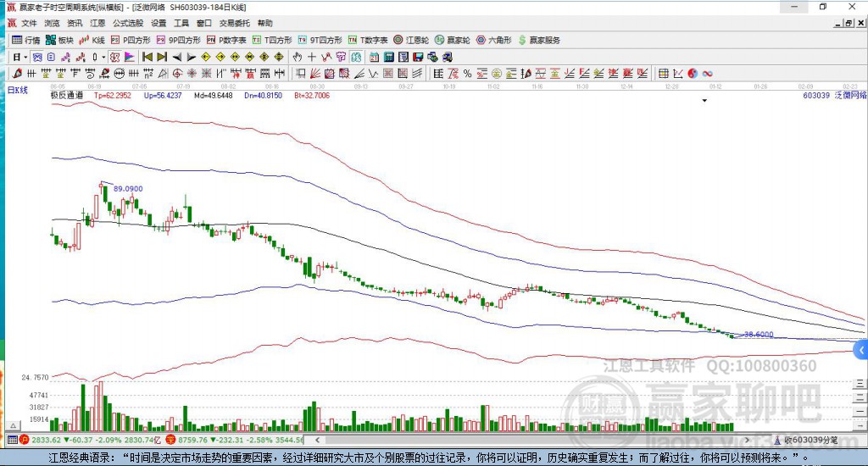
Task: Step forward with the right arrow
Action: (190, 57)
